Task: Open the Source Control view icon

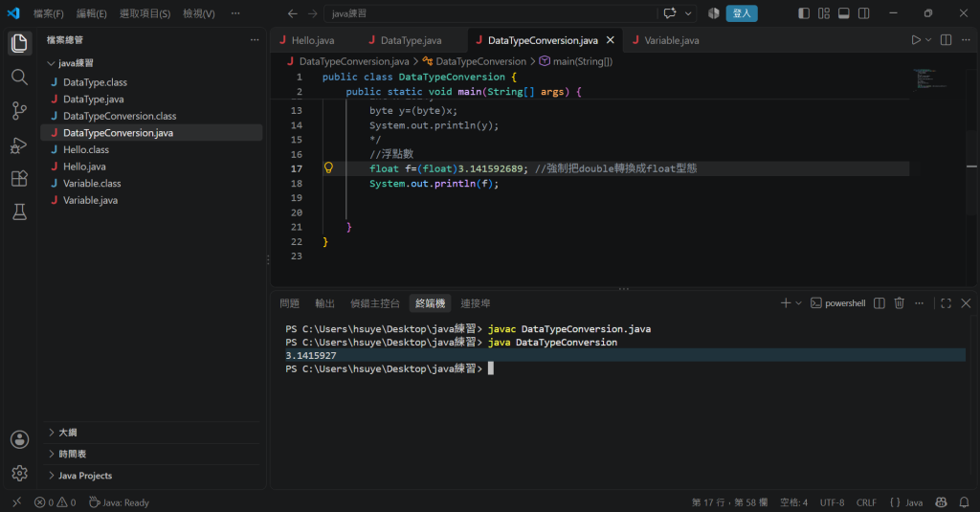Action: [19, 111]
